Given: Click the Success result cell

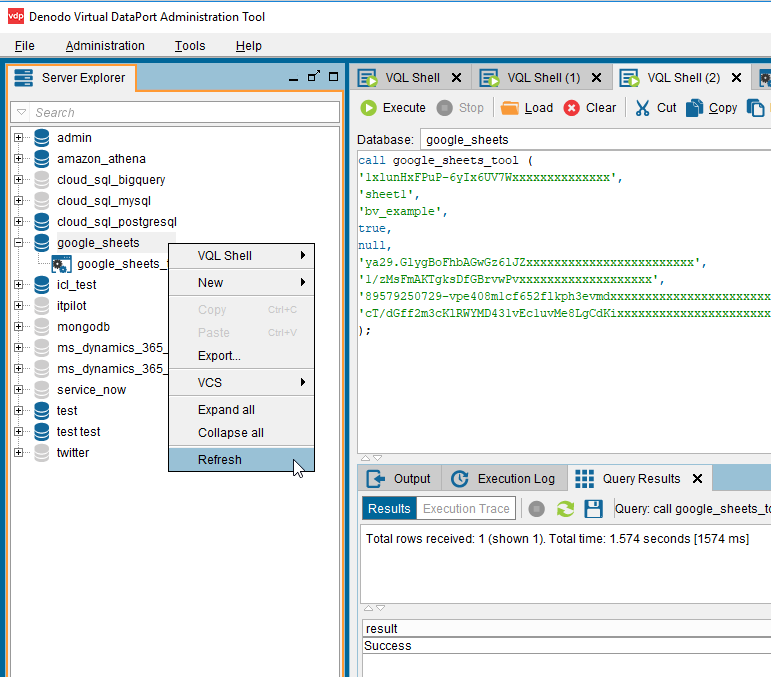Looking at the screenshot, I should point(566,646).
